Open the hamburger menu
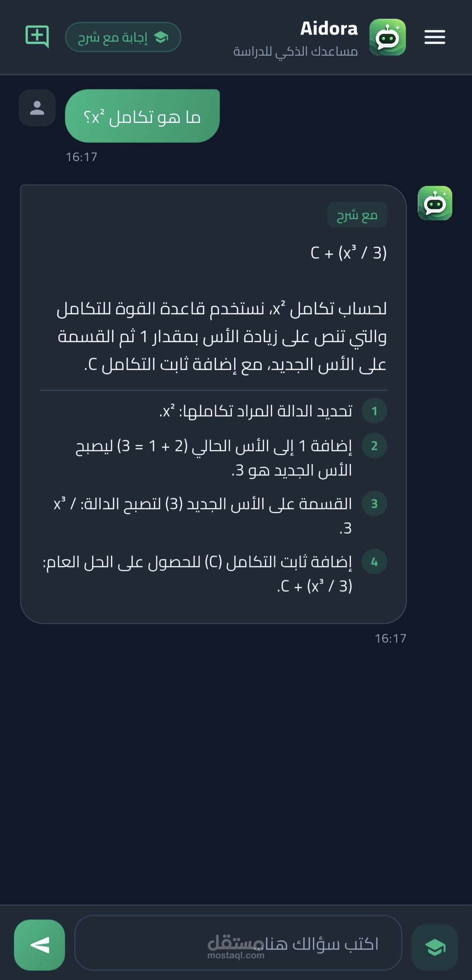472x980 pixels. pyautogui.click(x=434, y=37)
